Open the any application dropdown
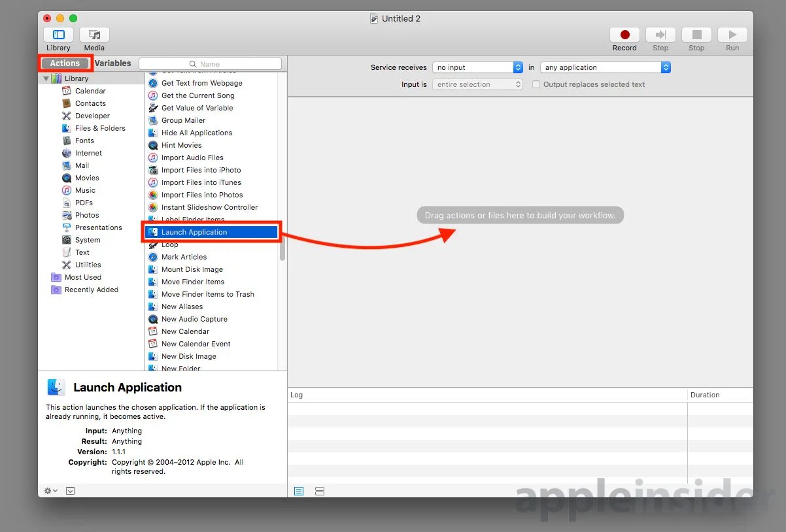Image resolution: width=786 pixels, height=532 pixels. (606, 67)
